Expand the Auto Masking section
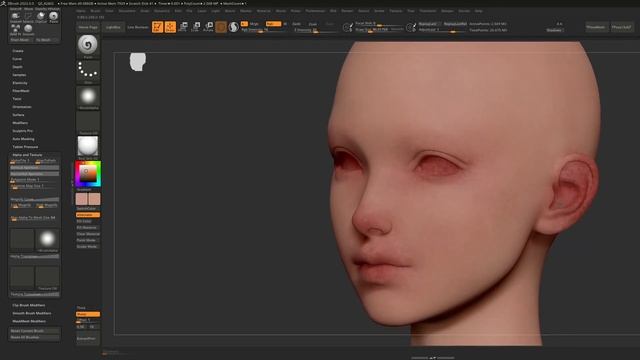The height and width of the screenshot is (360, 640). [24, 139]
